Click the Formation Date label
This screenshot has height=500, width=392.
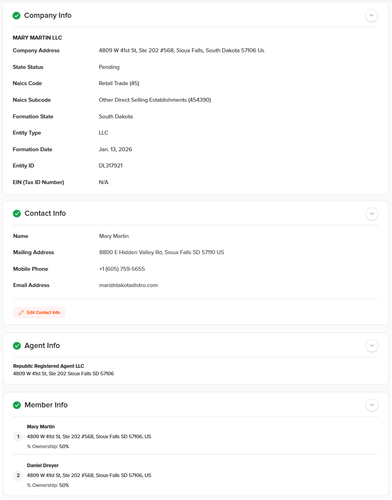coord(32,149)
